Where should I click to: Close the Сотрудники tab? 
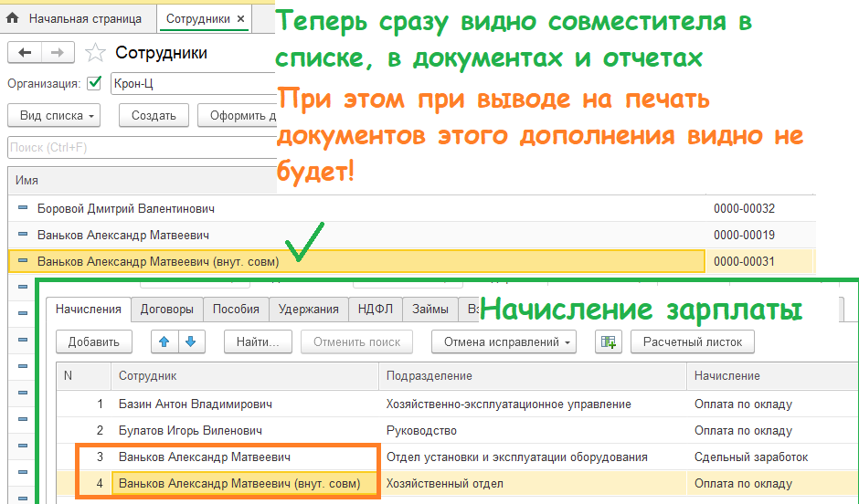(x=240, y=18)
